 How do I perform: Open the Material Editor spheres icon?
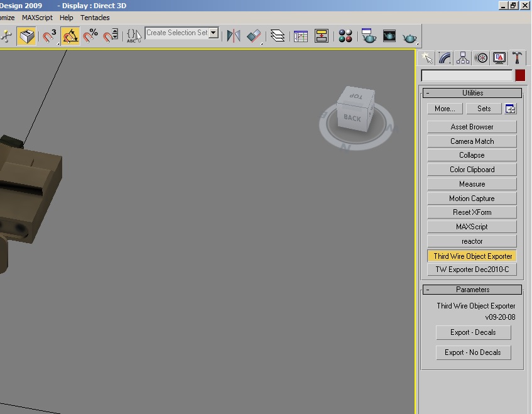(x=345, y=36)
